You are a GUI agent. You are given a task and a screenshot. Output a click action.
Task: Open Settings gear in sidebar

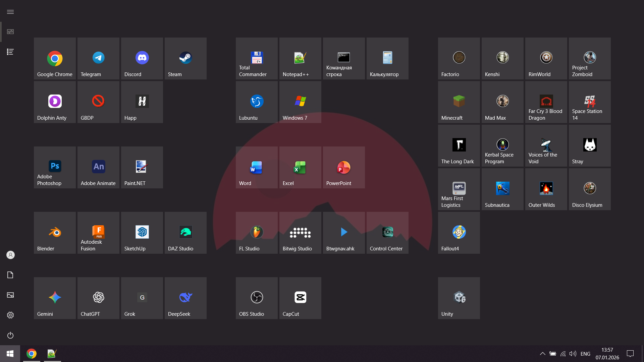point(10,315)
